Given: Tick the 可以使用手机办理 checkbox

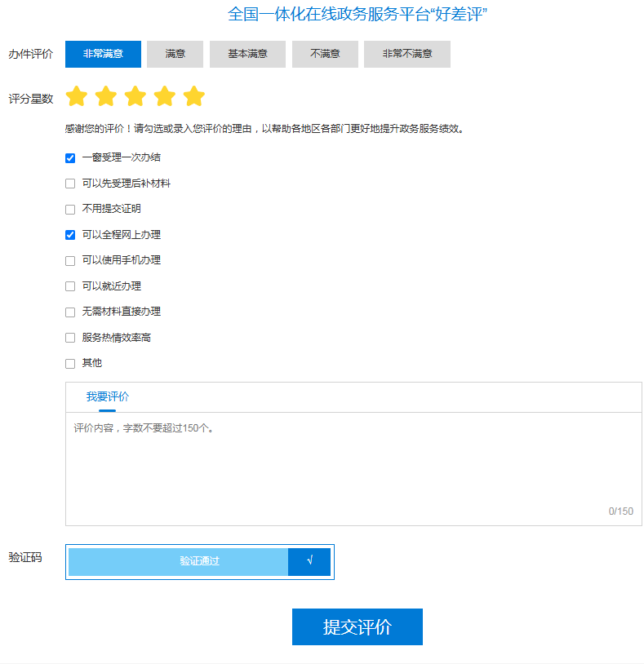Looking at the screenshot, I should pyautogui.click(x=70, y=261).
